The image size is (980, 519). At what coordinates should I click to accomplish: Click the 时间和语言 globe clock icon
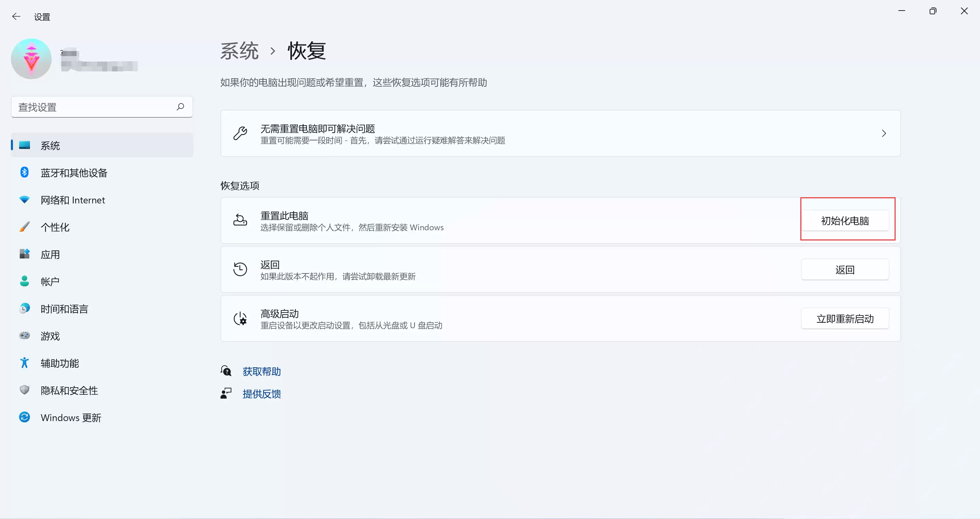(x=25, y=308)
